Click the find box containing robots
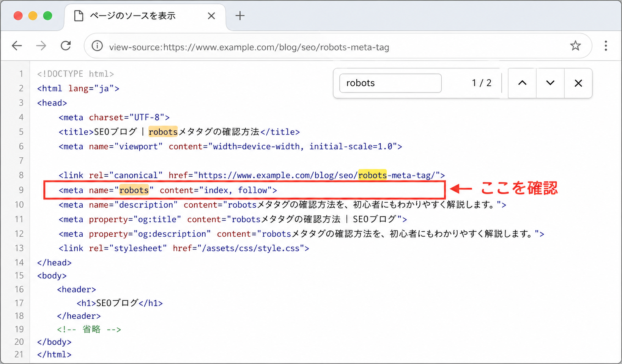 click(391, 83)
